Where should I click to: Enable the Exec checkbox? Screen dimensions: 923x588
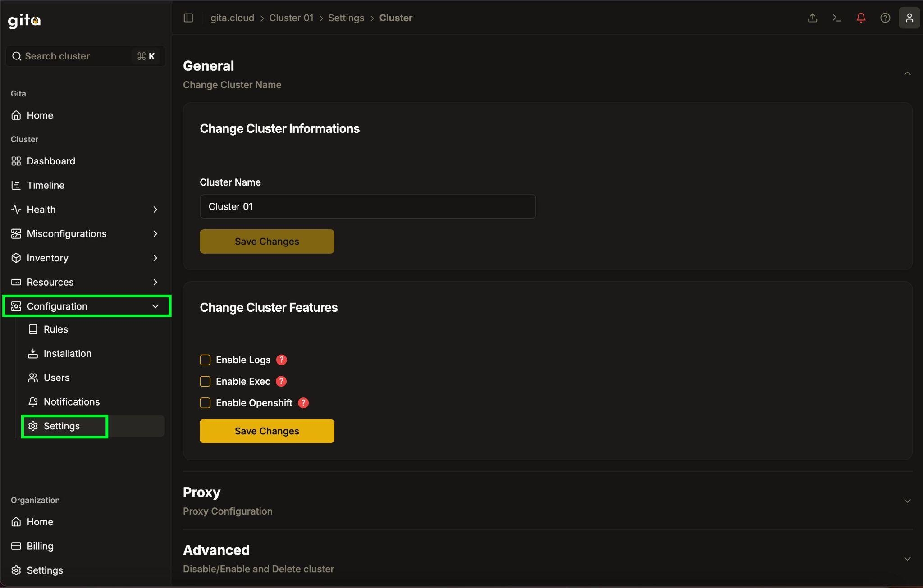pyautogui.click(x=205, y=382)
